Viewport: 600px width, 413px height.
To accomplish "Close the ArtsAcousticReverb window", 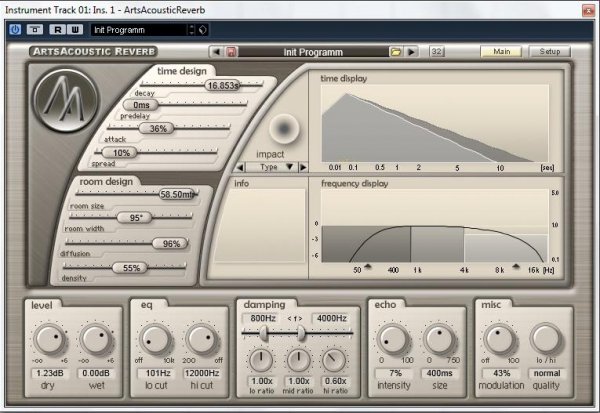I will click(x=588, y=10).
